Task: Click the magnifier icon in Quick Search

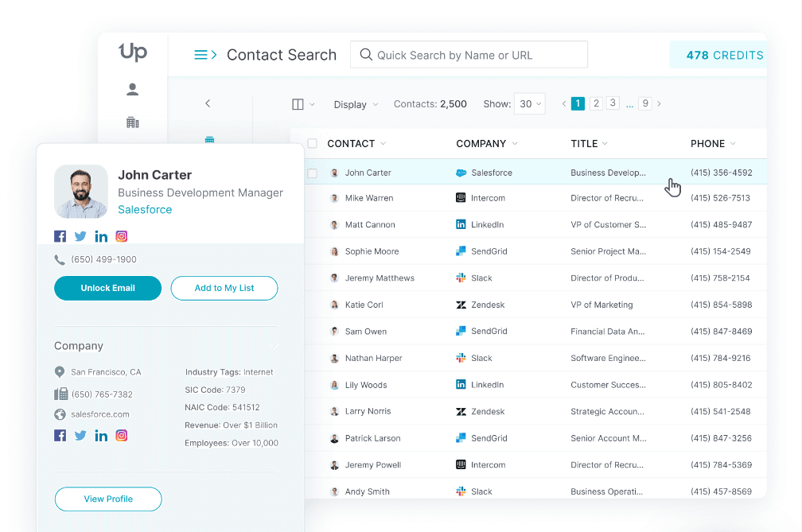Action: point(366,55)
